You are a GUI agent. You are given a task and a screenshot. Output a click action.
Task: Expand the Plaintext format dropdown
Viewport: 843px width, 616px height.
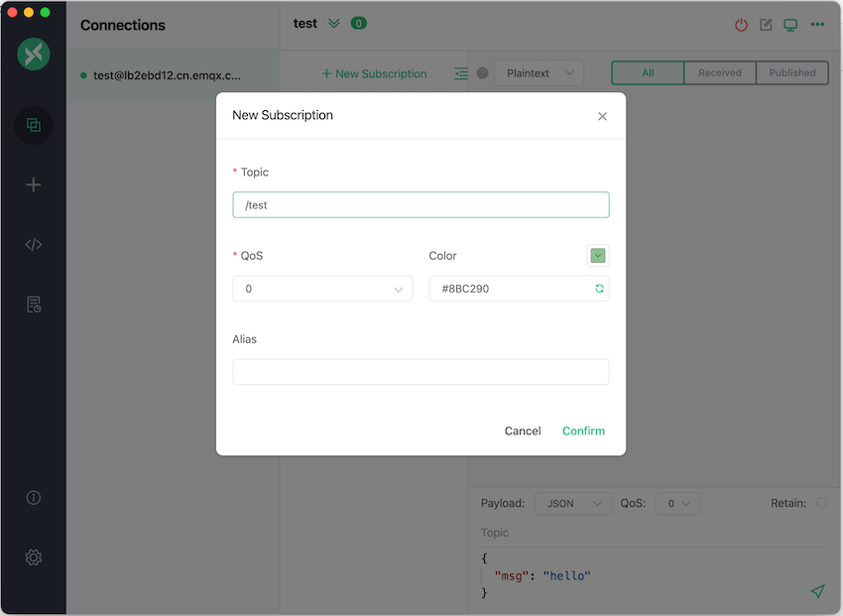[539, 73]
